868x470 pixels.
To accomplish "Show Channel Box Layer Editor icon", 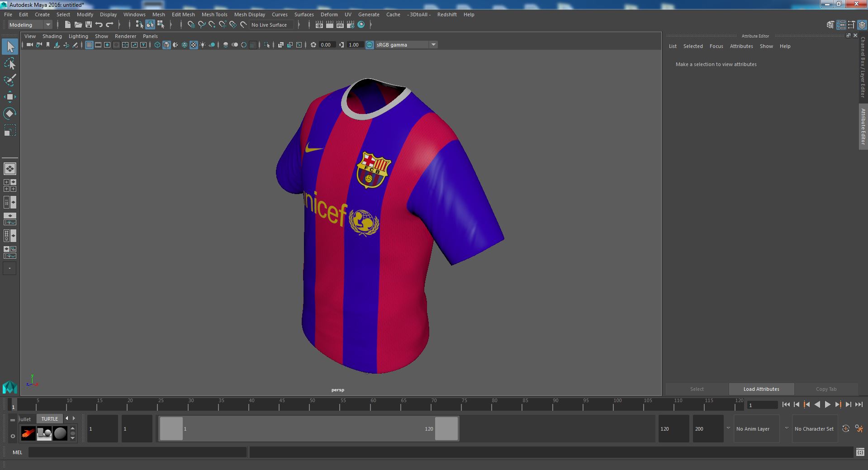I will (862, 25).
